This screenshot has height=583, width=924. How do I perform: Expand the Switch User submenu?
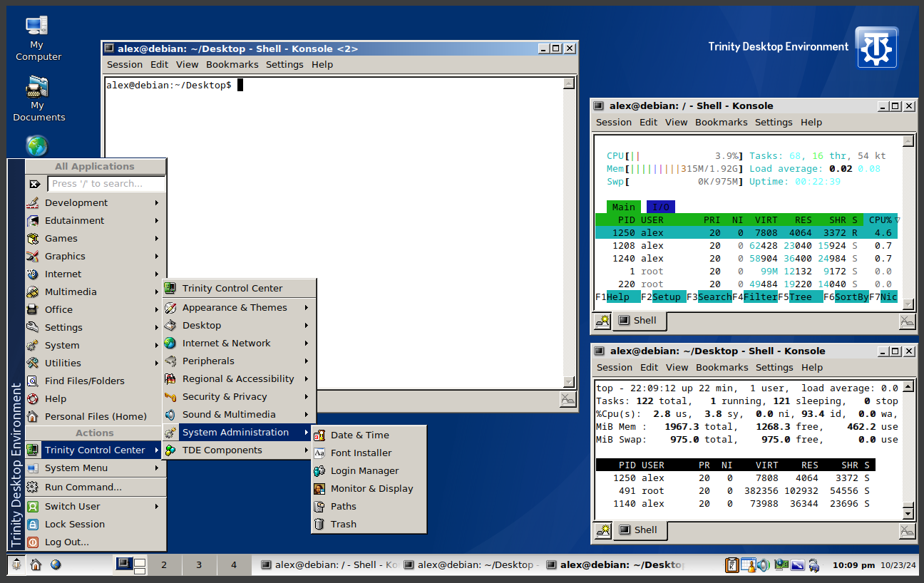[72, 506]
